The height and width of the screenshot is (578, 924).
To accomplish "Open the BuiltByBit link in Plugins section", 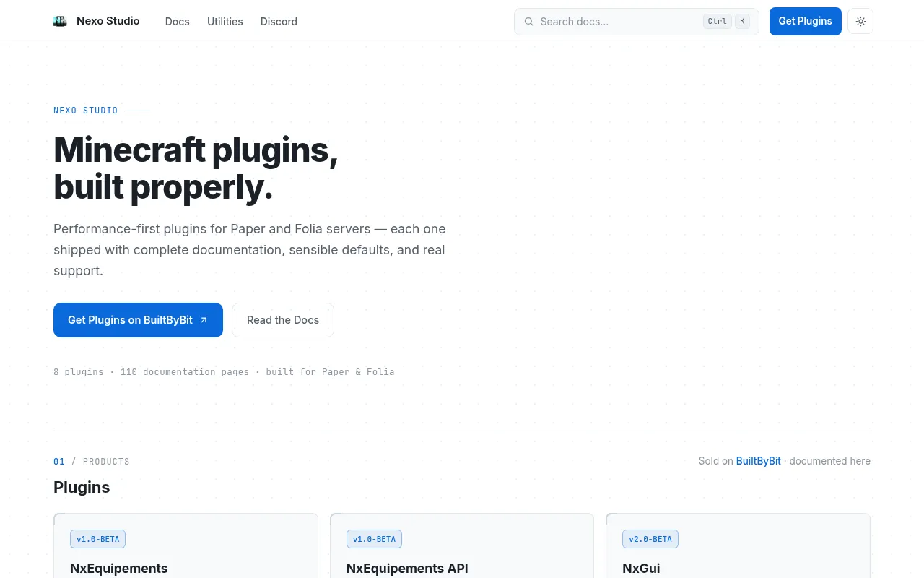I will tap(758, 461).
